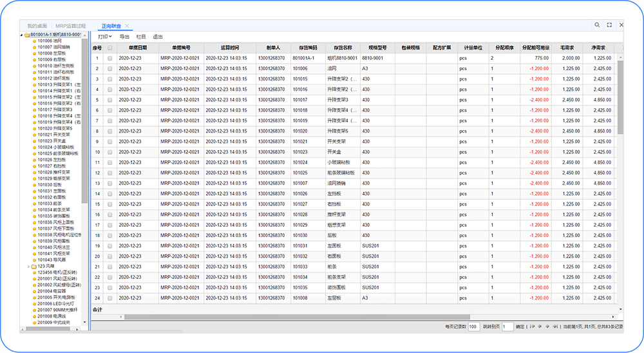Click the 123 风箱 folder icon
Screen dimensions: 644x353
click(x=33, y=266)
